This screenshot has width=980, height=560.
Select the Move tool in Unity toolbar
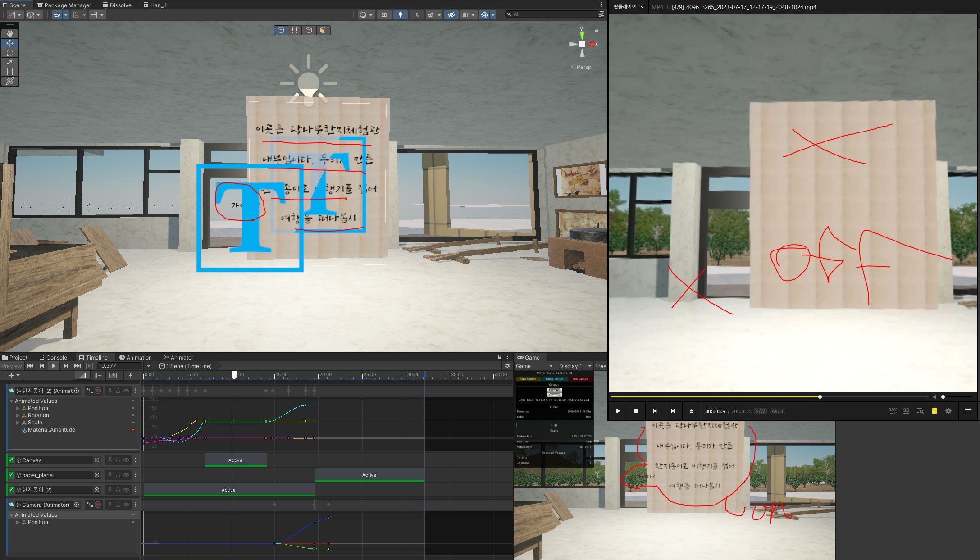[10, 43]
